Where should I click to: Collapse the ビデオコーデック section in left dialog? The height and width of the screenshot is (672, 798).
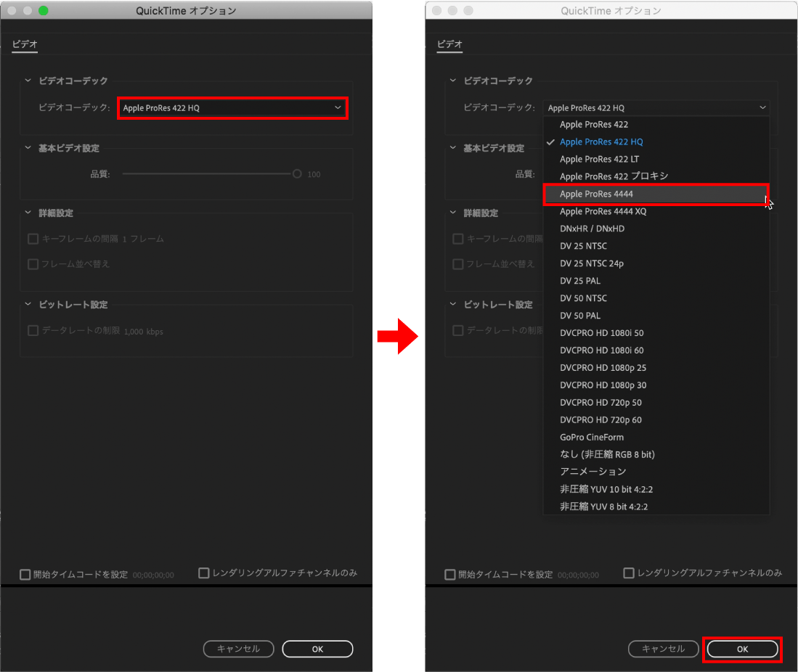[x=28, y=81]
